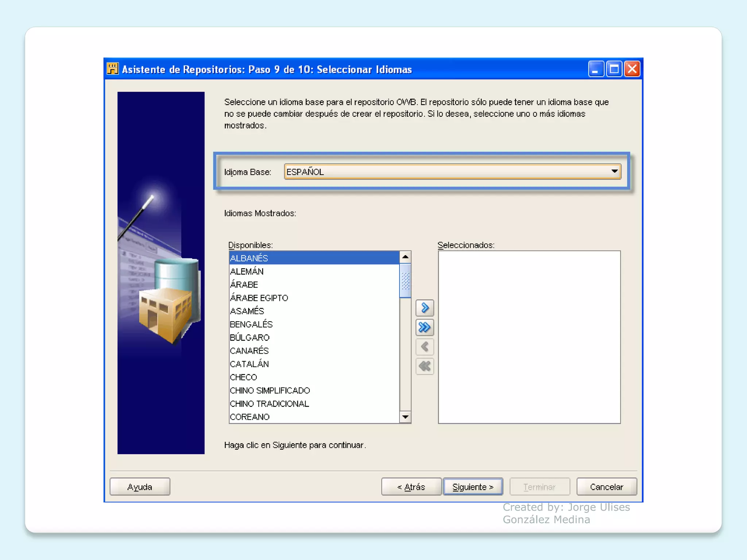Click the Disponibles list scrollbar thumb
The image size is (747, 560).
(405, 281)
